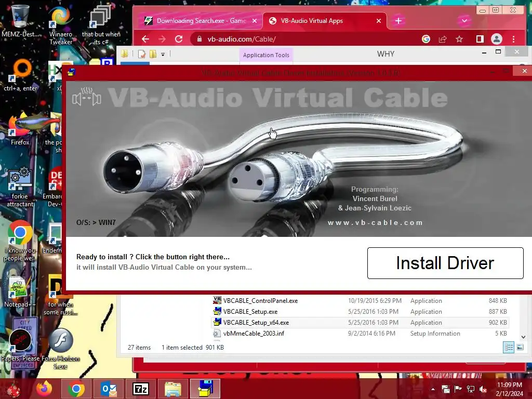
Task: Close the Downloading Search.exe tab
Action: click(255, 21)
